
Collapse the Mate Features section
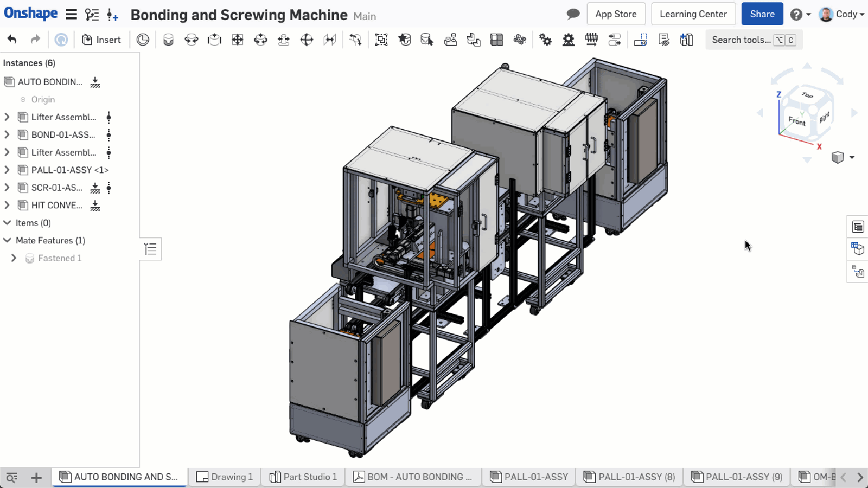pyautogui.click(x=7, y=240)
